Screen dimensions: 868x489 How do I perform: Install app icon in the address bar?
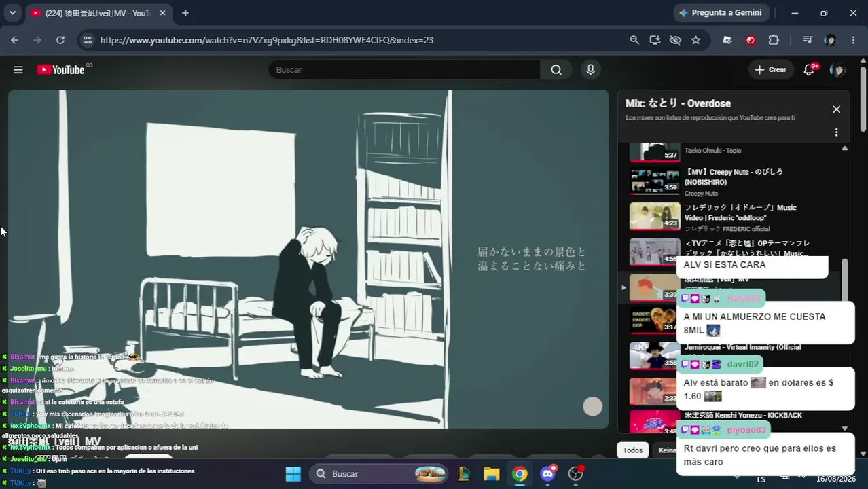tap(655, 40)
